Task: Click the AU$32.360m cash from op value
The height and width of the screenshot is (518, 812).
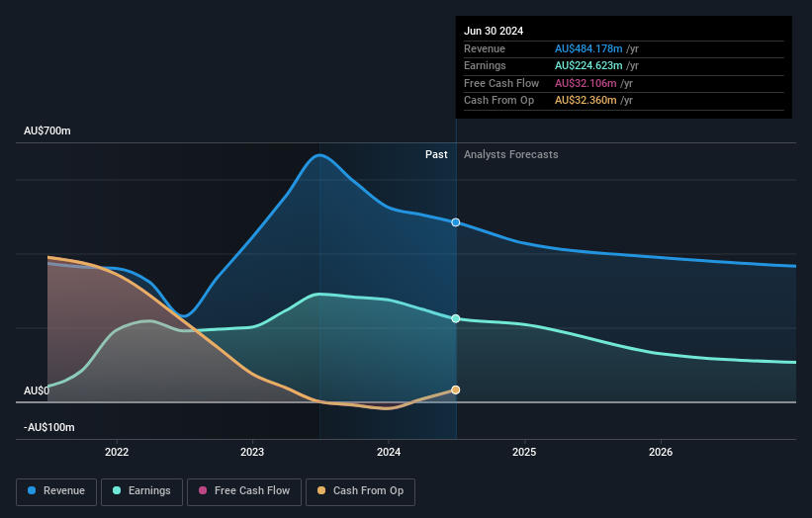Action: [586, 101]
